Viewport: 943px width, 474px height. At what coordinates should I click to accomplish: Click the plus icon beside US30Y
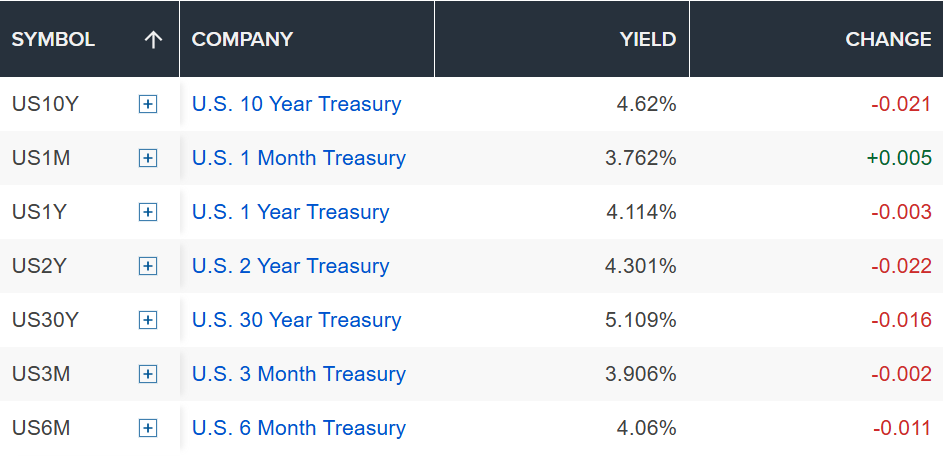[148, 320]
